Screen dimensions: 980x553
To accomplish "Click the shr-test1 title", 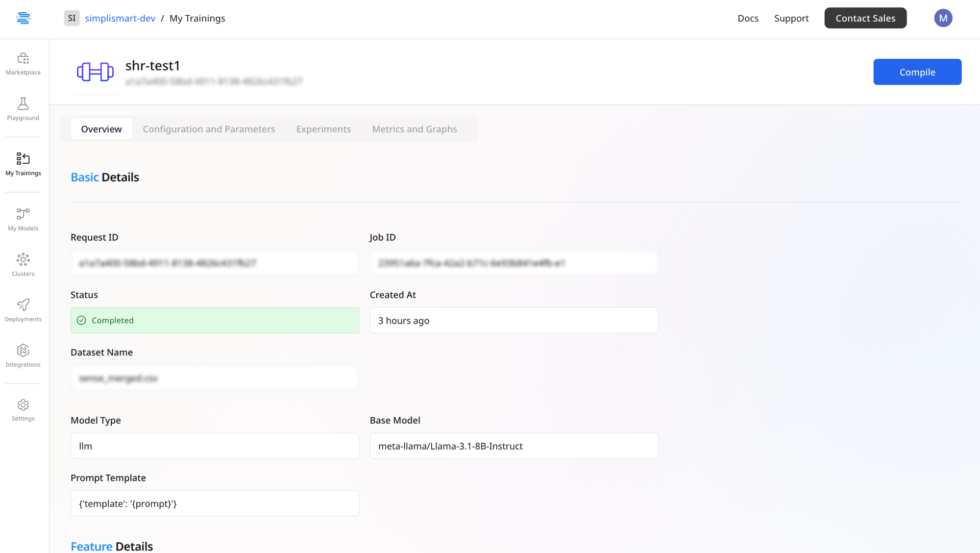I will [153, 65].
